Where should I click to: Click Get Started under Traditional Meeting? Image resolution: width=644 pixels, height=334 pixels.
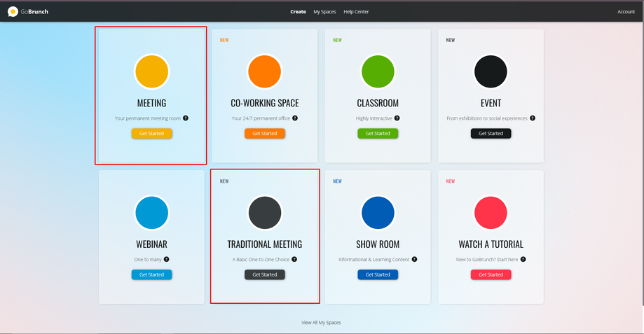click(x=264, y=274)
